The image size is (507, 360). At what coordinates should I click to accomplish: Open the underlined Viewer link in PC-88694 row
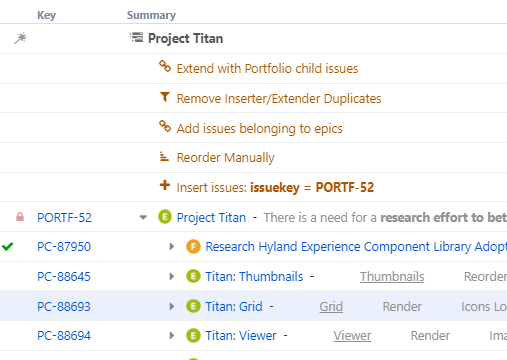352,335
